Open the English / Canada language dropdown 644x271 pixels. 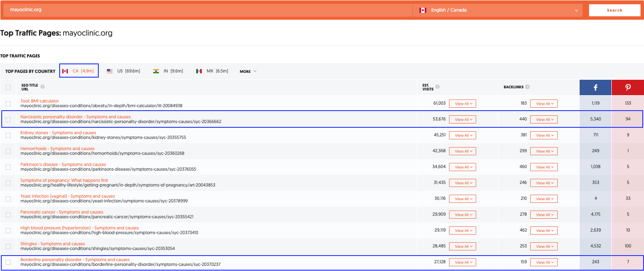(x=498, y=10)
